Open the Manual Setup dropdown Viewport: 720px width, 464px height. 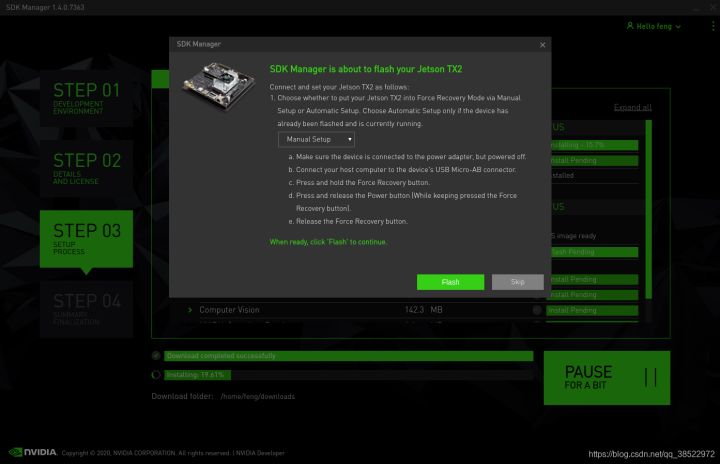[316, 139]
